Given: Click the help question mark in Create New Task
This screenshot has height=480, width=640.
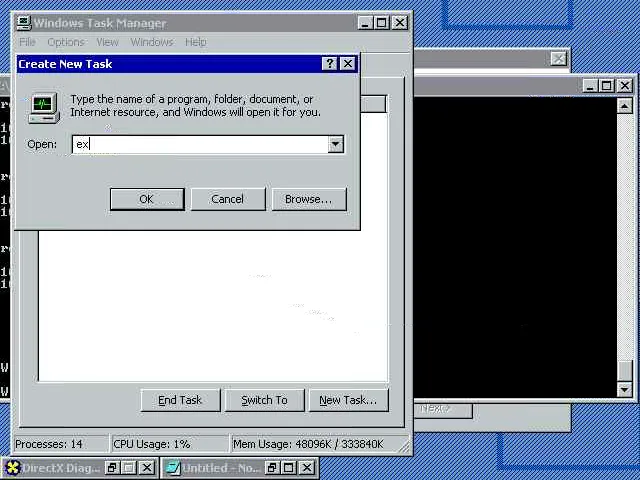Looking at the screenshot, I should 329,64.
